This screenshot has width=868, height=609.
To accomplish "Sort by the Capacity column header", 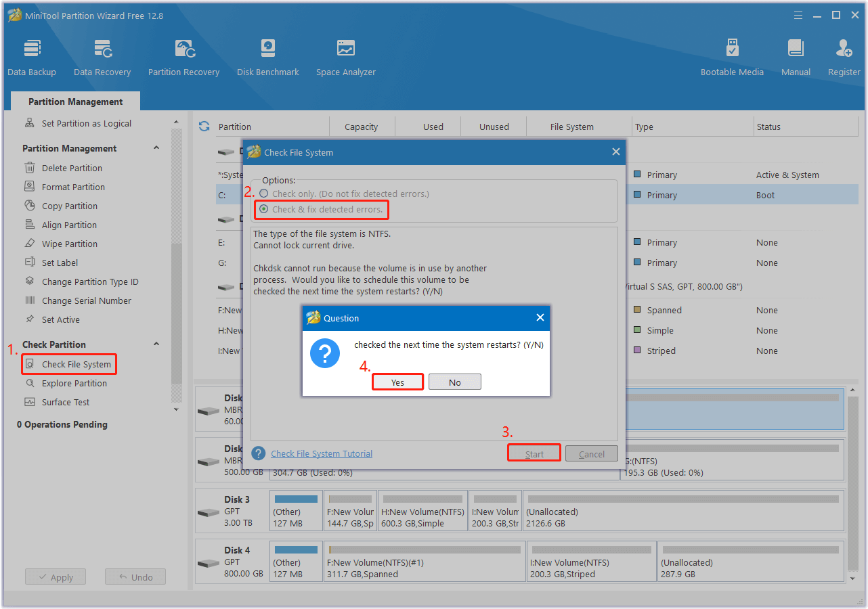I will click(x=362, y=127).
